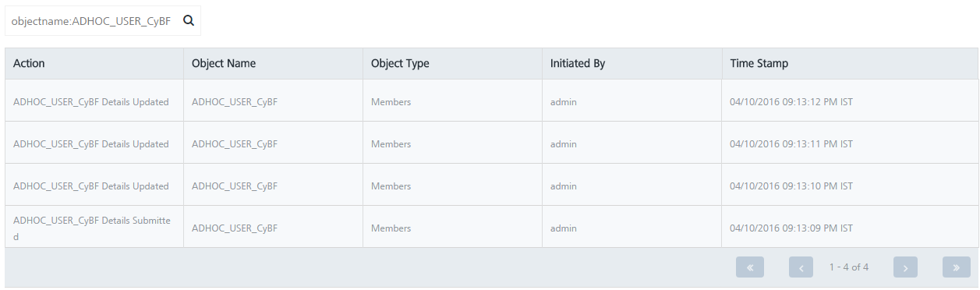The image size is (980, 290).
Task: Click Members type in last row
Action: pos(391,228)
